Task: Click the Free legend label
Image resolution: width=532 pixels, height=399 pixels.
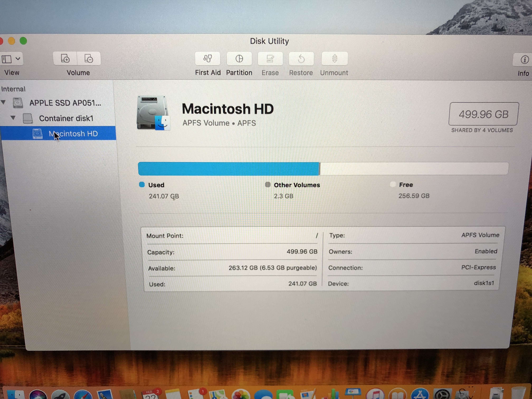Action: [406, 185]
